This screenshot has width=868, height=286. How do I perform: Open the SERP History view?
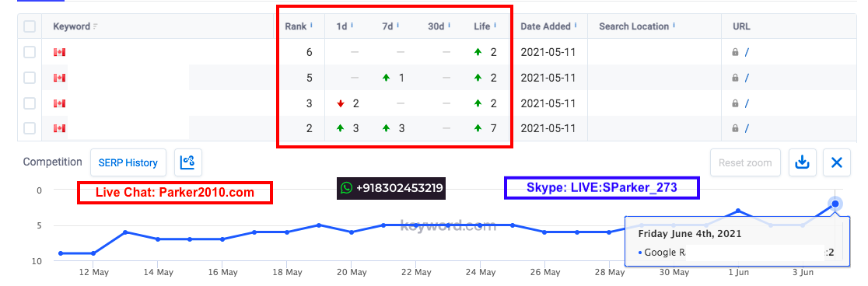pos(128,162)
